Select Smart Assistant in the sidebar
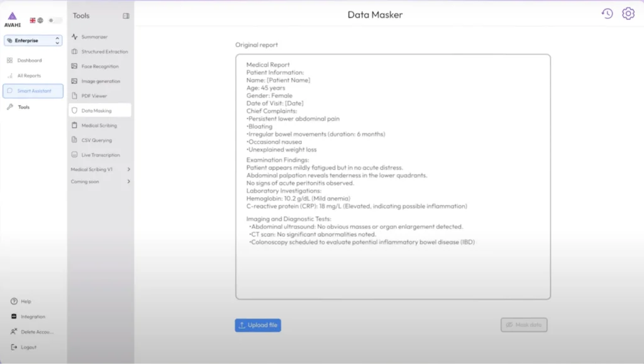This screenshot has width=644, height=364. pos(33,91)
